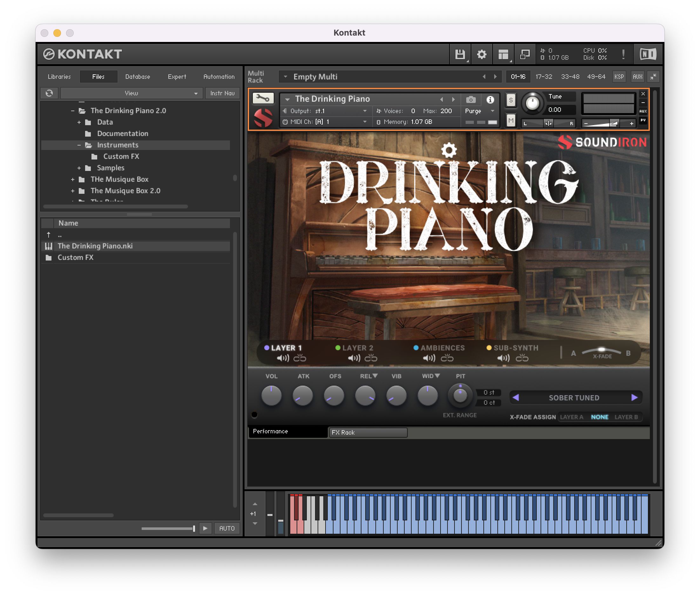Expand the Samples folder
Image resolution: width=700 pixels, height=596 pixels.
(x=79, y=168)
